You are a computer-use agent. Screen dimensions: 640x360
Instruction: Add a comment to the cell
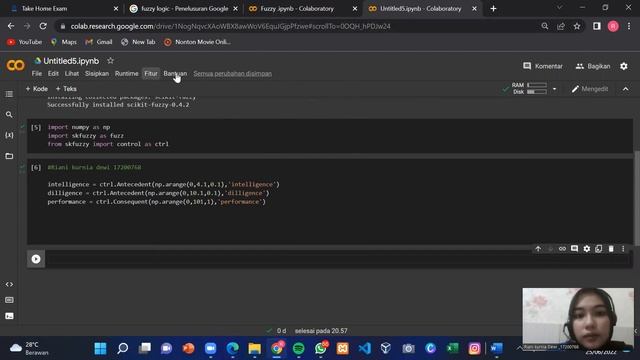coord(574,249)
